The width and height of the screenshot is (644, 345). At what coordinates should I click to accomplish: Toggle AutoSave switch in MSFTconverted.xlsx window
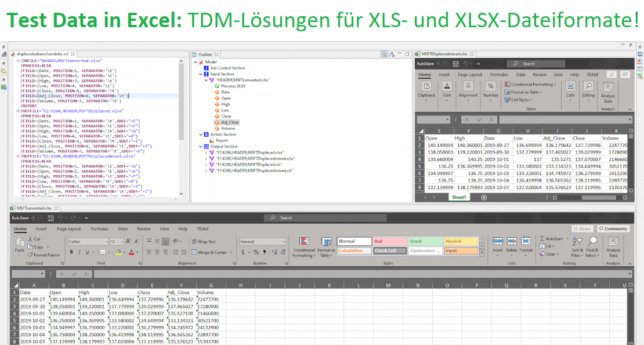[37, 218]
